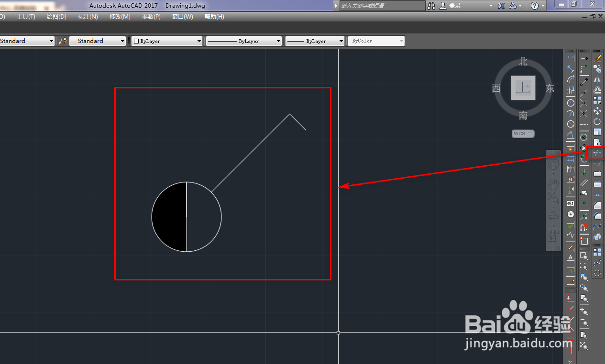Click 南 on the ViewCube compass
Screen dimensions: 605x364
tap(523, 115)
